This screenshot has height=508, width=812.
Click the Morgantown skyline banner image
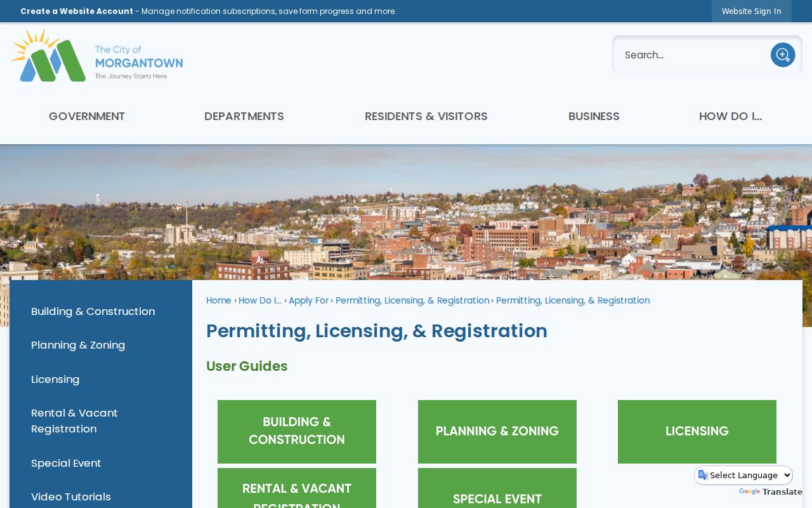click(x=406, y=213)
